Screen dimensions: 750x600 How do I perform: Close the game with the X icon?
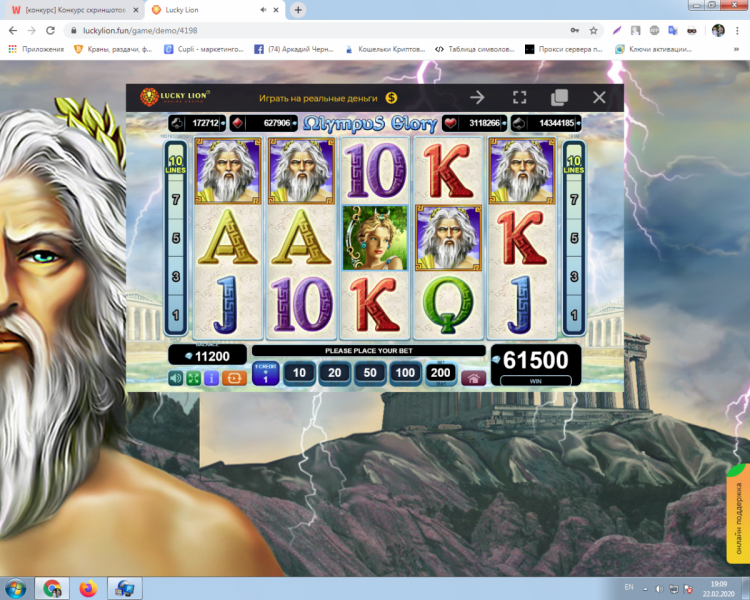[x=599, y=97]
